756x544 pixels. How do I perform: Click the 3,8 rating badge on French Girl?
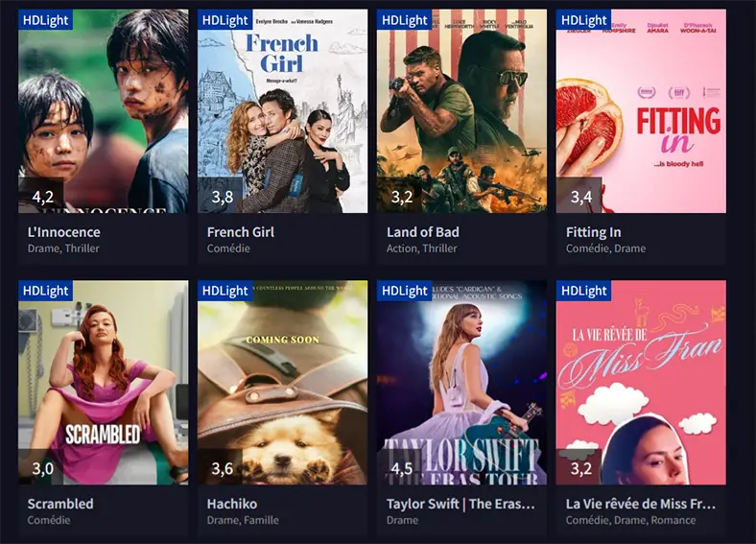point(222,197)
